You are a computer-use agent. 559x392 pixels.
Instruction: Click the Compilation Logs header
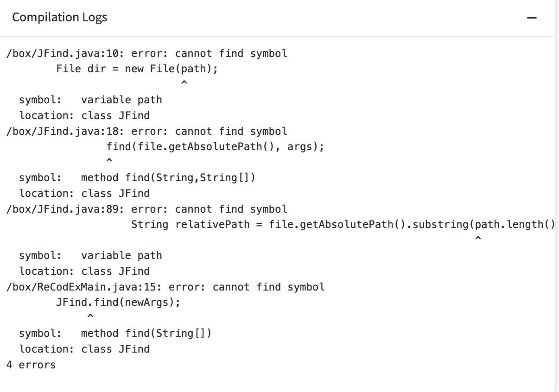(60, 17)
